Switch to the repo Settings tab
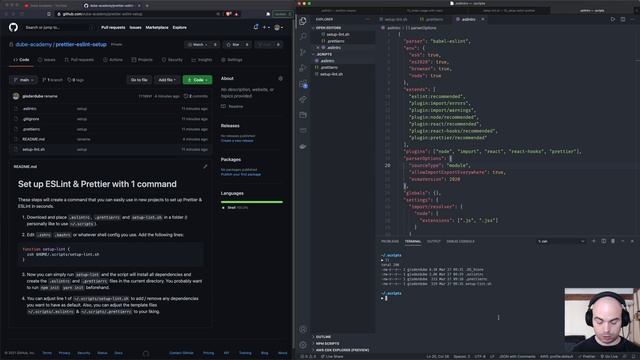The height and width of the screenshot is (360, 640). point(231,60)
